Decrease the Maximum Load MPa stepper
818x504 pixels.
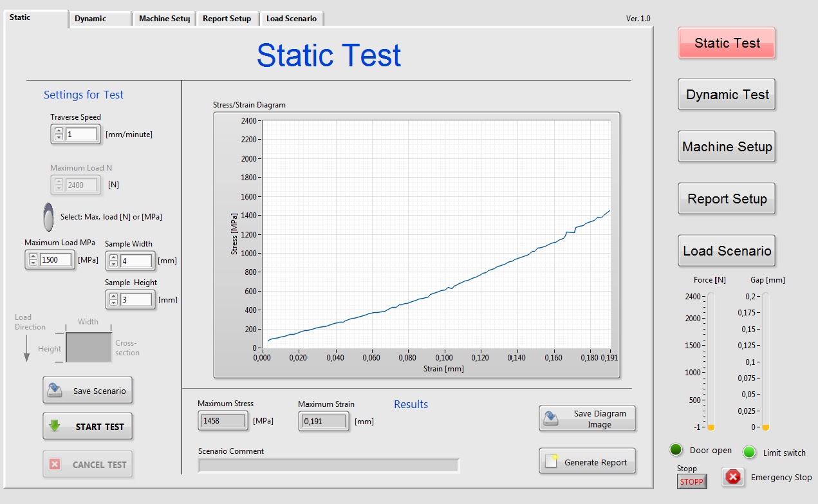pyautogui.click(x=33, y=264)
